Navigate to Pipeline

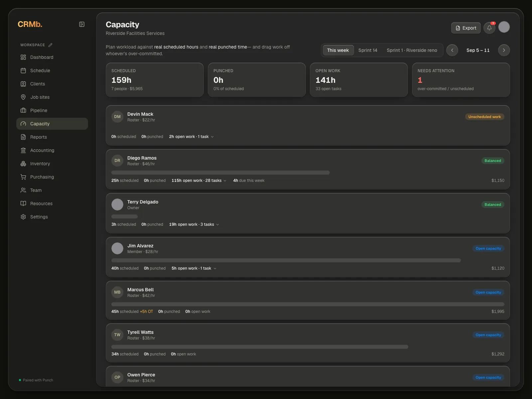[52, 110]
